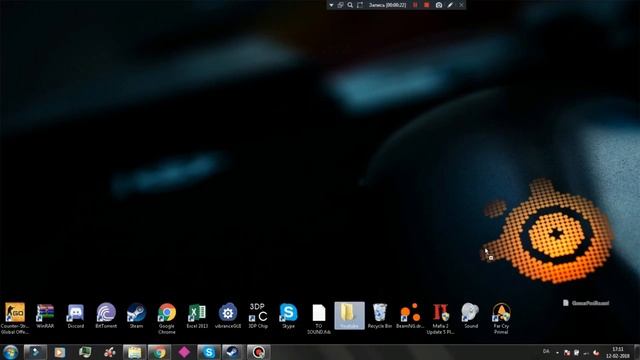Click the region select icon in recorder toolbar
Viewport: 640px width, 360px height.
tap(360, 5)
